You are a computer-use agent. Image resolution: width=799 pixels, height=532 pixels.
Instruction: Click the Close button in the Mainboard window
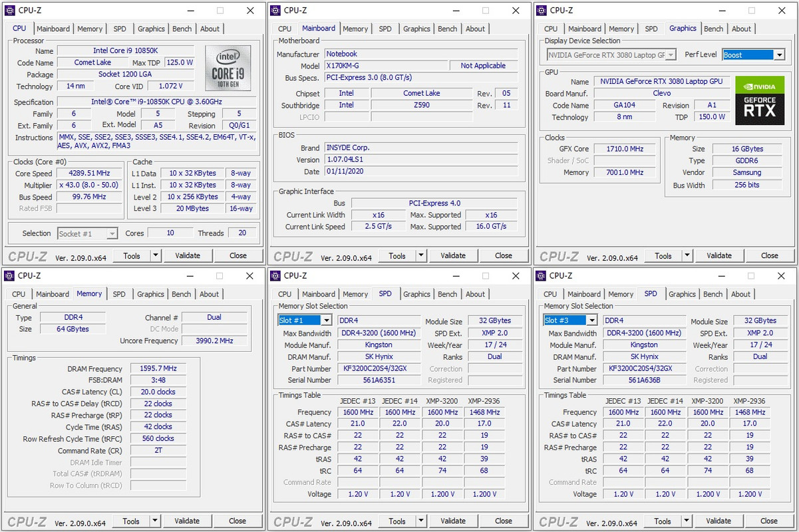point(504,255)
